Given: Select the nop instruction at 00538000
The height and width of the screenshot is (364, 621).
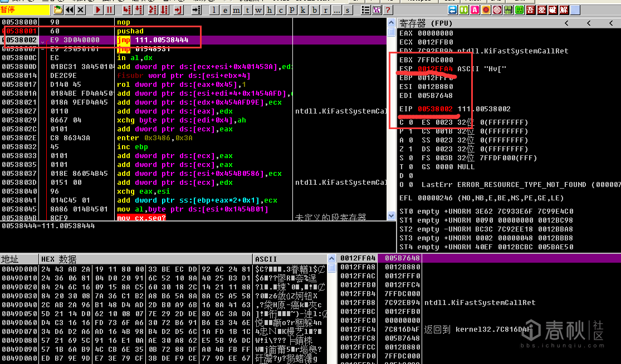Looking at the screenshot, I should tap(193, 22).
